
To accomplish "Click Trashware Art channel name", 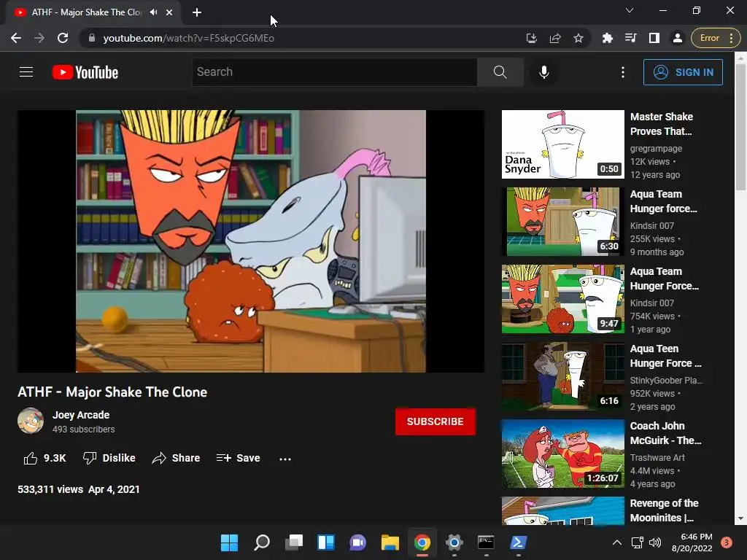I will tap(657, 458).
